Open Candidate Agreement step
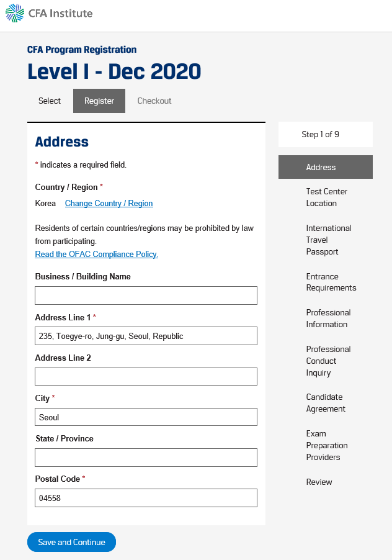 [326, 403]
